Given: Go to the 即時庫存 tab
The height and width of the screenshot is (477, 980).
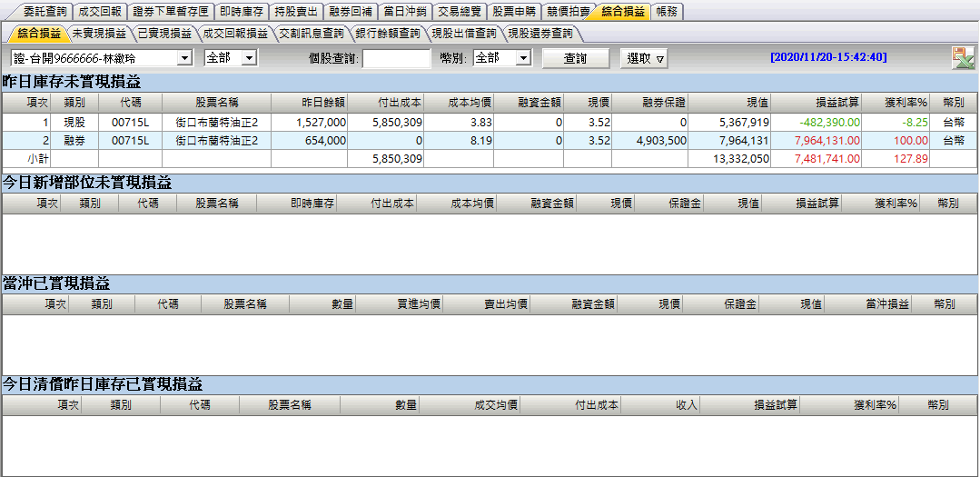Looking at the screenshot, I should tap(243, 12).
